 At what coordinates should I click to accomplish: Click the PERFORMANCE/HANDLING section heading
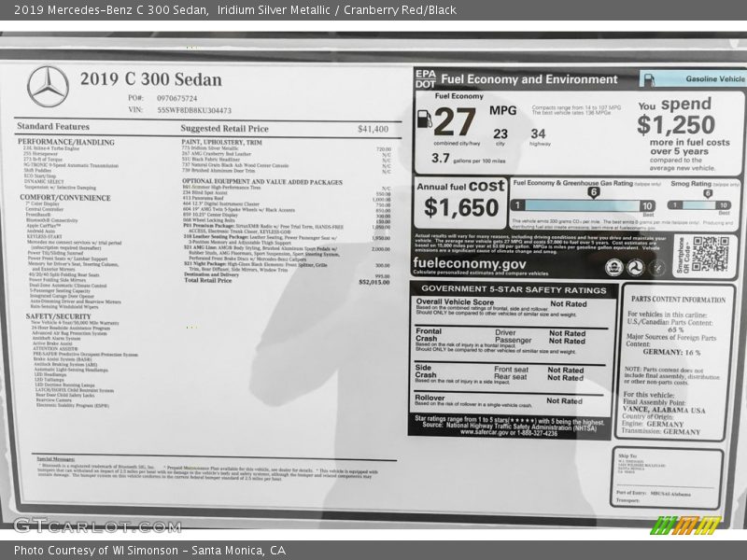66,142
